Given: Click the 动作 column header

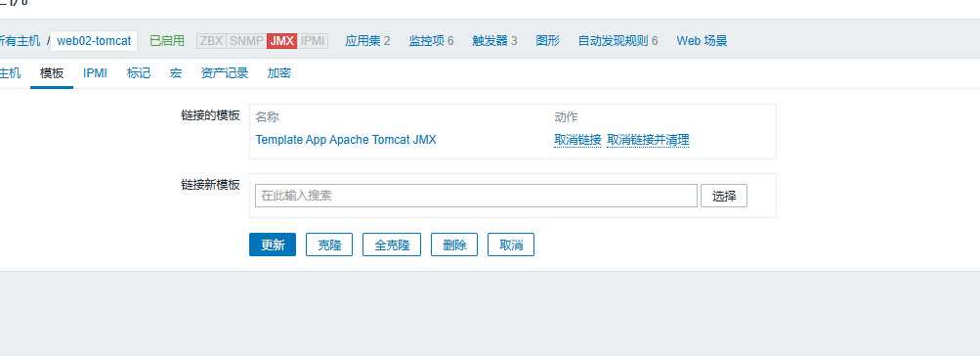Looking at the screenshot, I should [566, 117].
